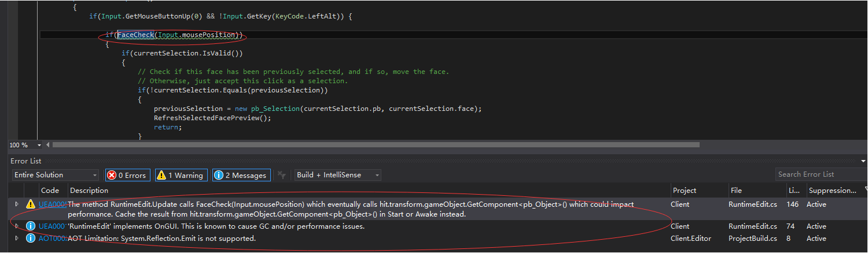Open the UEA000 code link on OnGUI row
The width and height of the screenshot is (868, 253).
click(53, 226)
